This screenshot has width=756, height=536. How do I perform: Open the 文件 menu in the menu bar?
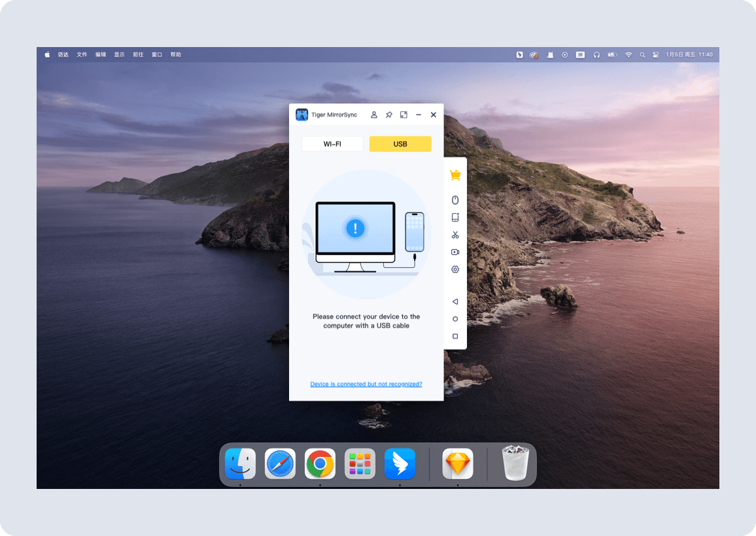coord(82,55)
